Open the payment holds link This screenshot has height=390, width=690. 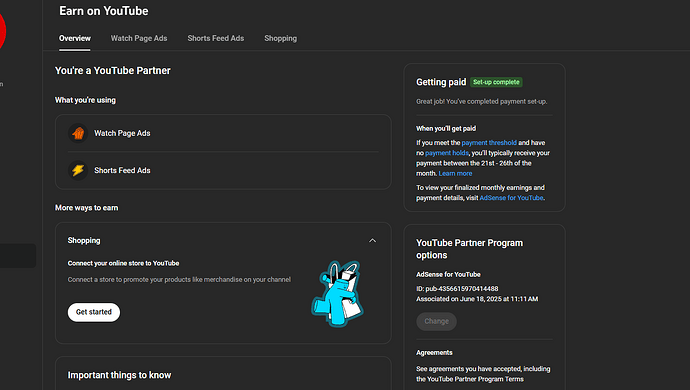pos(447,153)
